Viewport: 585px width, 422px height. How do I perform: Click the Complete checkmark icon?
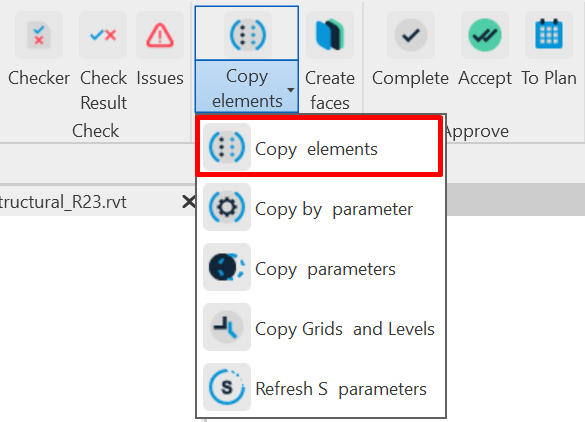tap(411, 35)
